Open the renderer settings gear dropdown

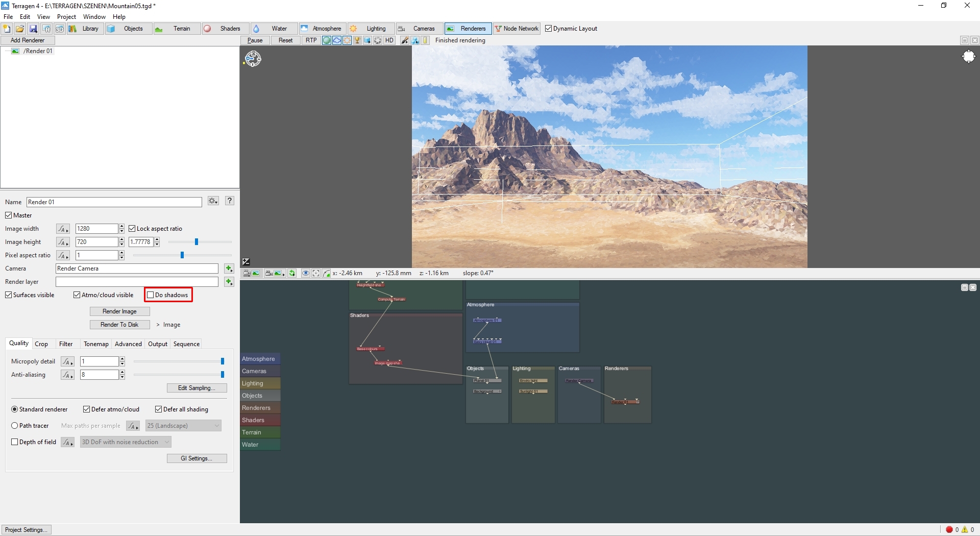213,201
